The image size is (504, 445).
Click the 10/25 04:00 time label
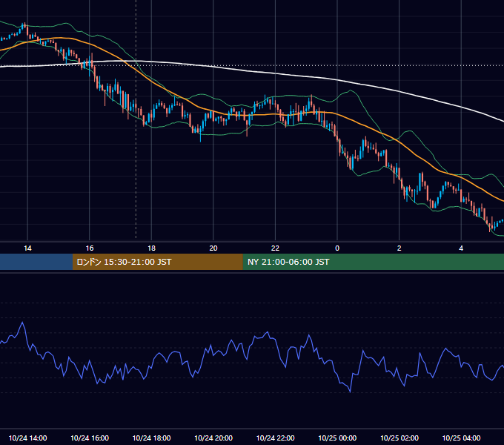point(461,438)
